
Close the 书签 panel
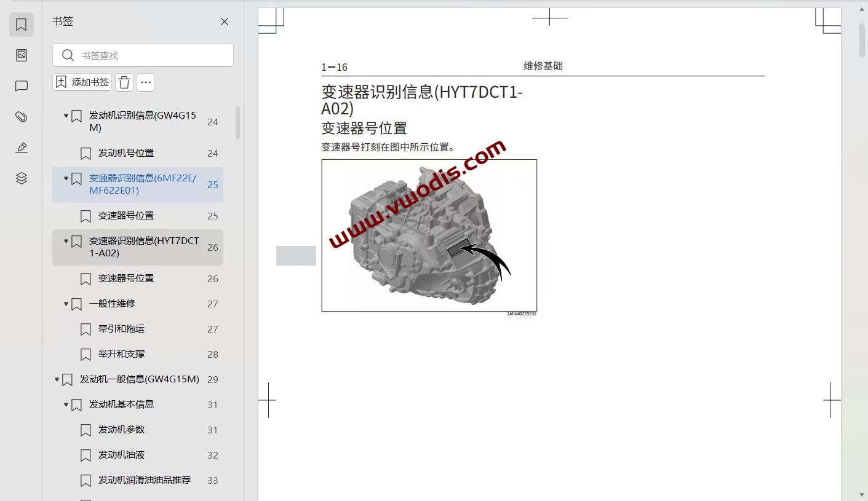[225, 22]
